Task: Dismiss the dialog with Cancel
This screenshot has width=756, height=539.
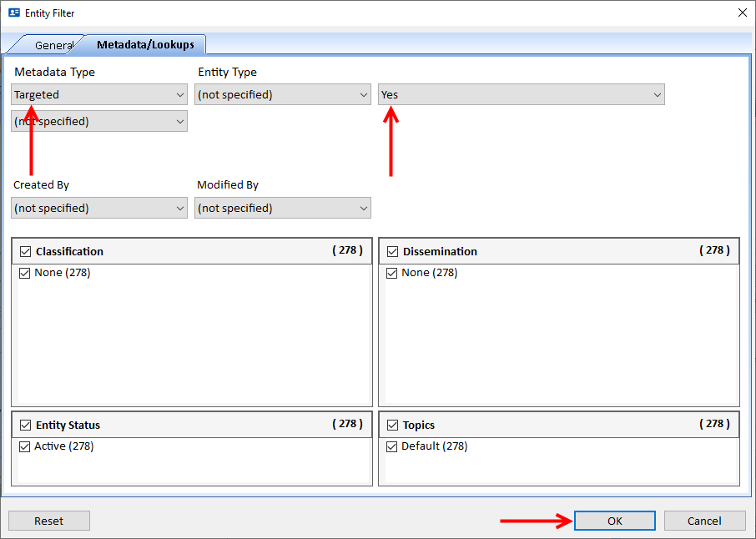Action: [704, 521]
